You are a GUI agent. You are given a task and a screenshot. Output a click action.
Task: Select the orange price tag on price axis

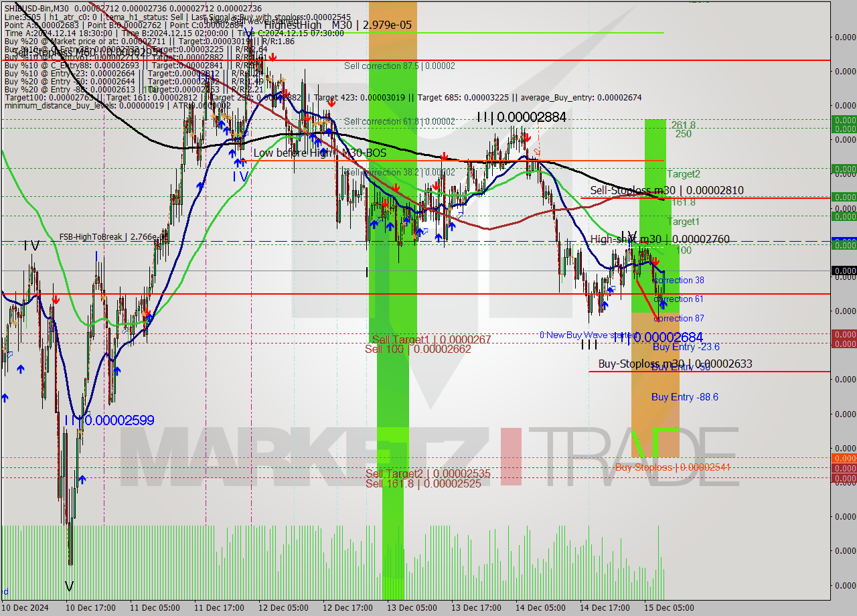(844, 458)
